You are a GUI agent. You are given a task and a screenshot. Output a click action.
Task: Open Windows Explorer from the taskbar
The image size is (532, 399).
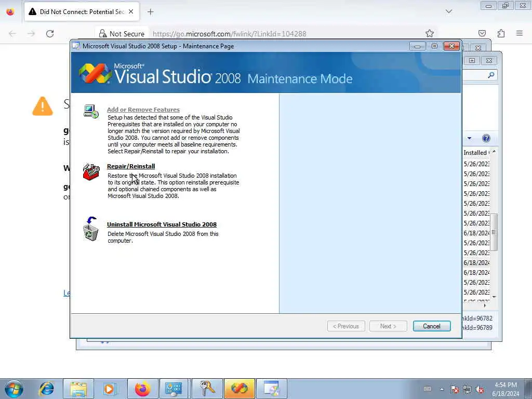pyautogui.click(x=78, y=389)
